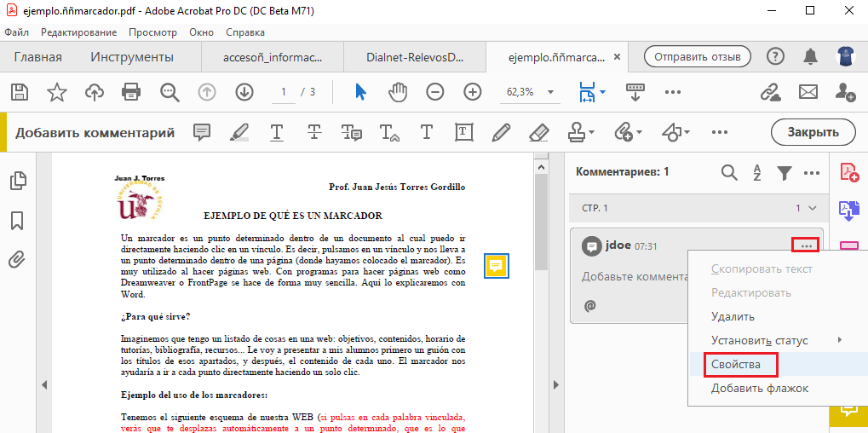Viewport: 868px width, 433px height.
Task: Select the underline text tool
Action: 277,132
